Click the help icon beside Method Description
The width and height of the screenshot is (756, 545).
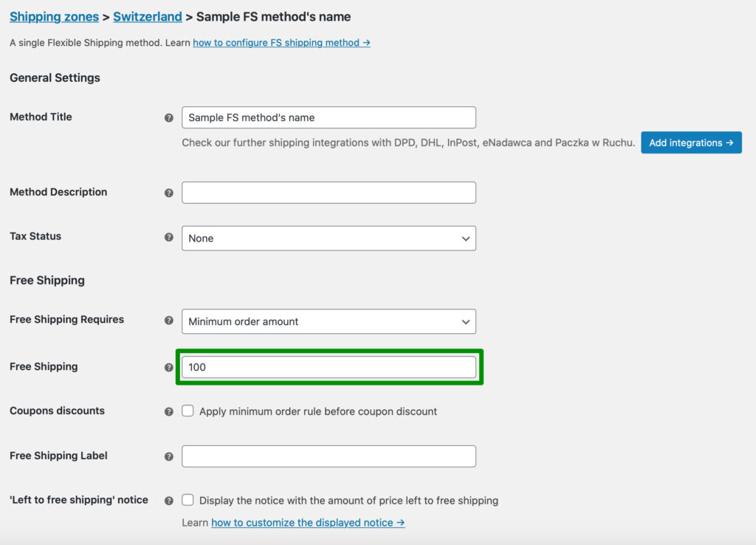[169, 193]
